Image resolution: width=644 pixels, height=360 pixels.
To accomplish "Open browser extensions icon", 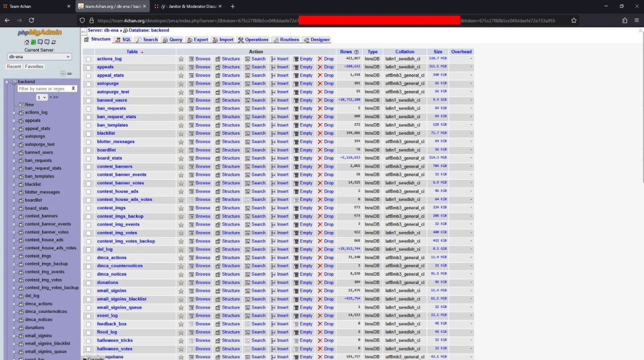I will (625, 20).
